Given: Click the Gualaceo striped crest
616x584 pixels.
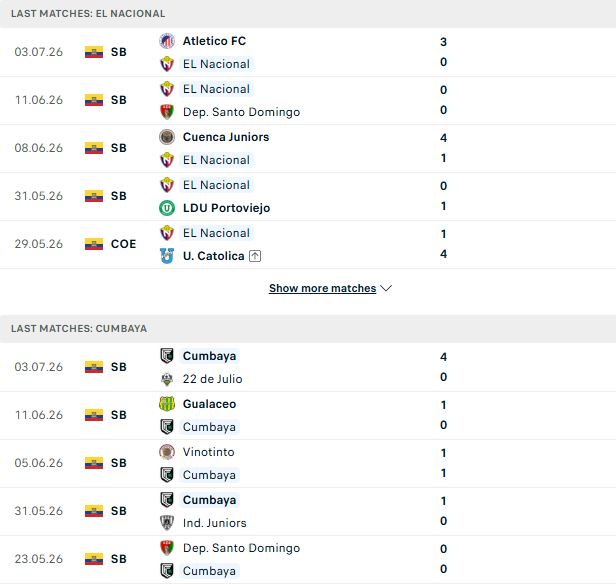Looking at the screenshot, I should click(167, 404).
